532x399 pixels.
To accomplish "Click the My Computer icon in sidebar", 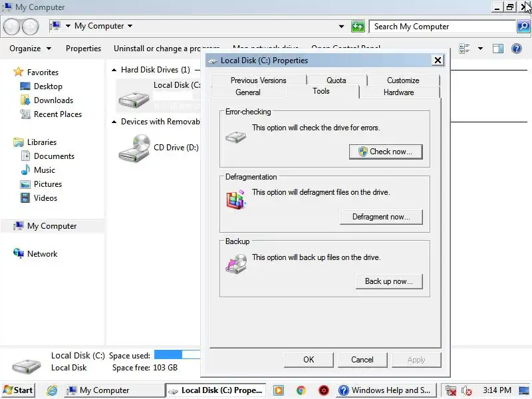I will (x=19, y=225).
